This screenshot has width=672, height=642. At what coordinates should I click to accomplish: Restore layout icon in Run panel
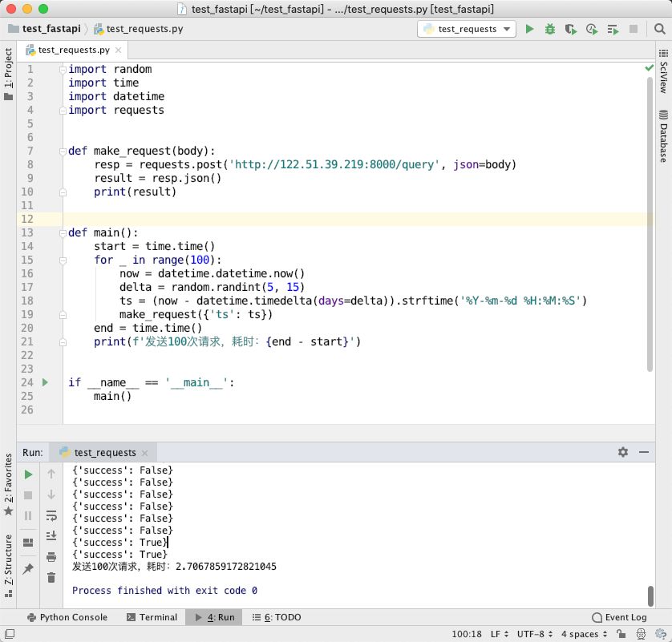point(28,542)
